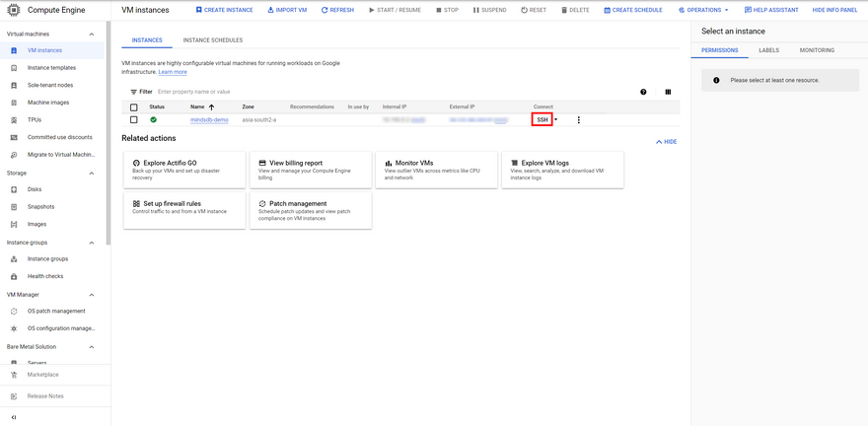Click the Snapshots sidebar icon
Image resolution: width=868 pixels, height=426 pixels.
[14, 207]
